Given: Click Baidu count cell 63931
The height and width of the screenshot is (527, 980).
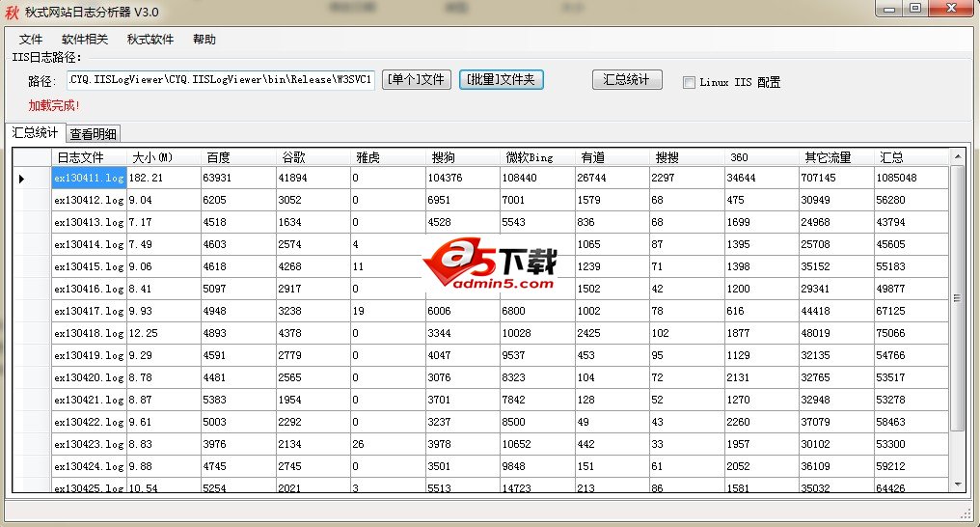Looking at the screenshot, I should coord(238,178).
